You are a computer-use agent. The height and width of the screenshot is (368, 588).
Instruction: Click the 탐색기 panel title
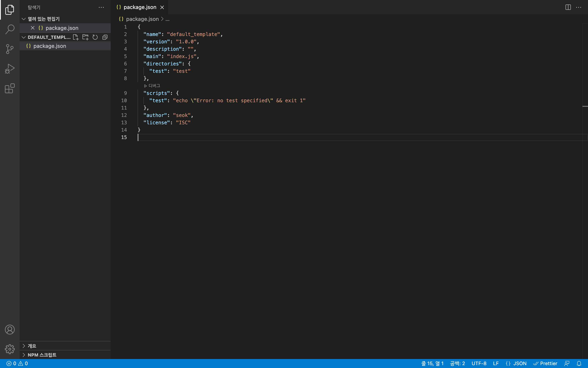coord(34,7)
